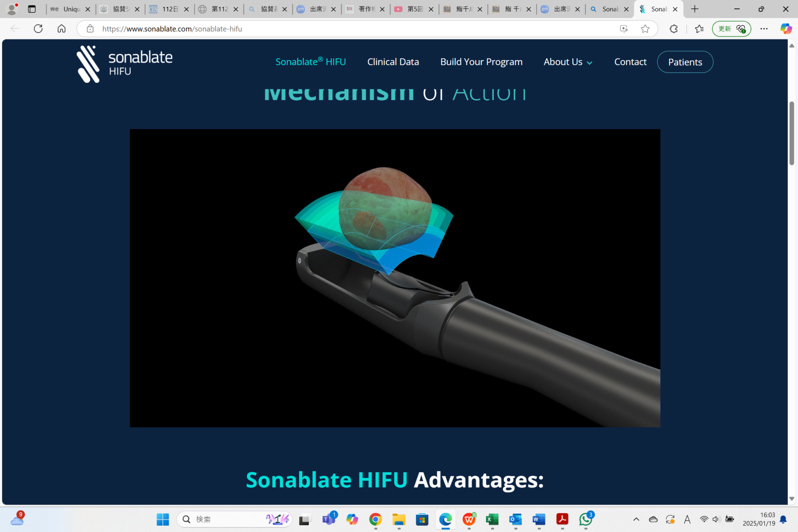The image size is (798, 532).
Task: Open Windows Start menu
Action: pos(163,519)
